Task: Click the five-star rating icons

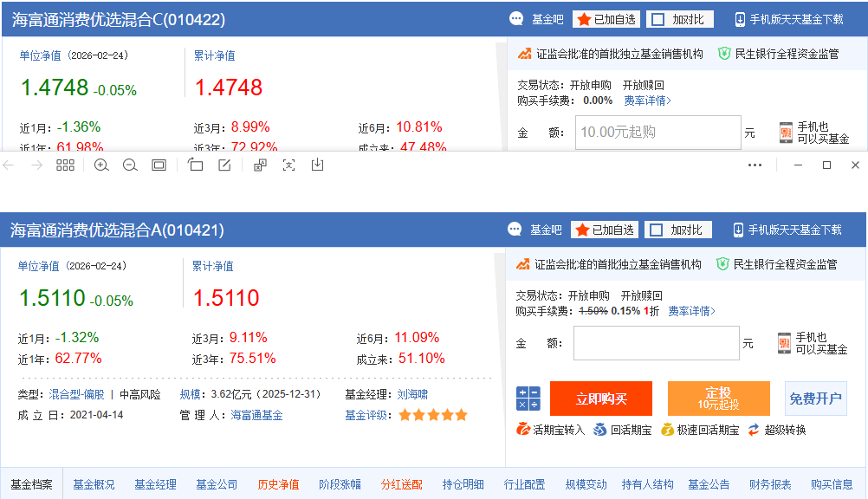Action: coord(433,415)
